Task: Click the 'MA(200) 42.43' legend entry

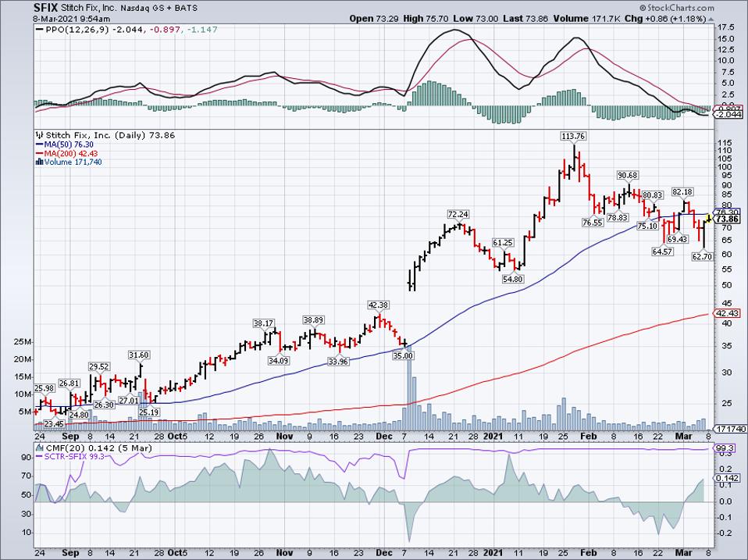Action: (x=67, y=153)
